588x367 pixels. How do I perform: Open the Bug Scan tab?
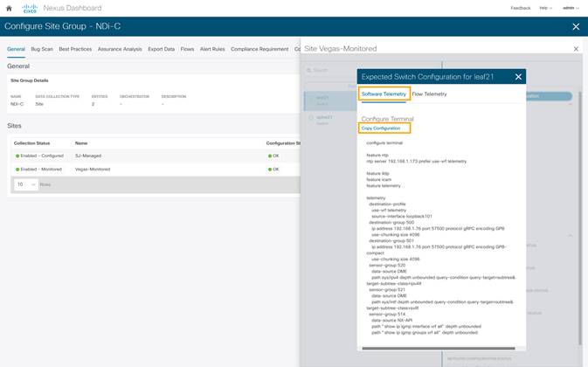click(x=42, y=49)
